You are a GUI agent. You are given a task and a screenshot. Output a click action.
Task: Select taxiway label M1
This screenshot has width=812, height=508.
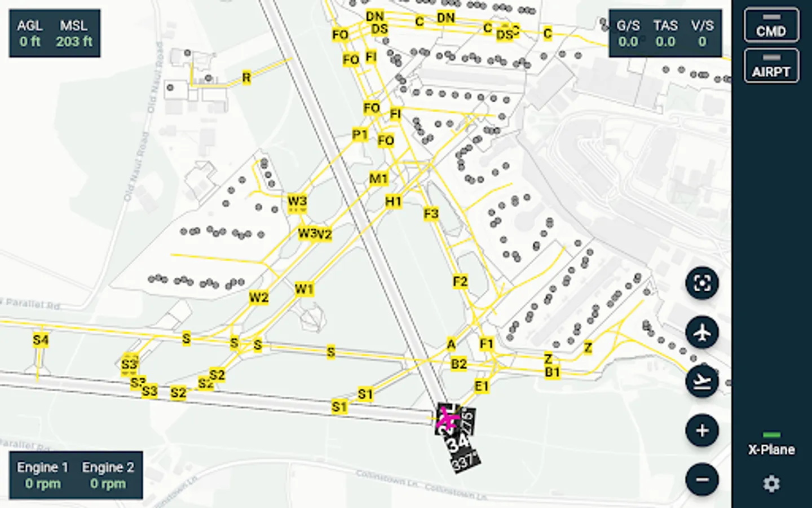(x=378, y=179)
